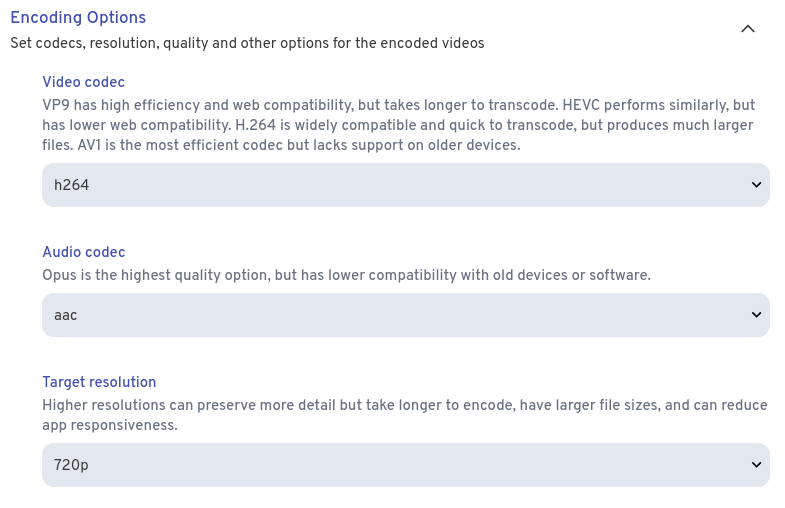This screenshot has height=508, width=785.
Task: Click the arrow on the h264 dropdown
Action: pyautogui.click(x=755, y=185)
